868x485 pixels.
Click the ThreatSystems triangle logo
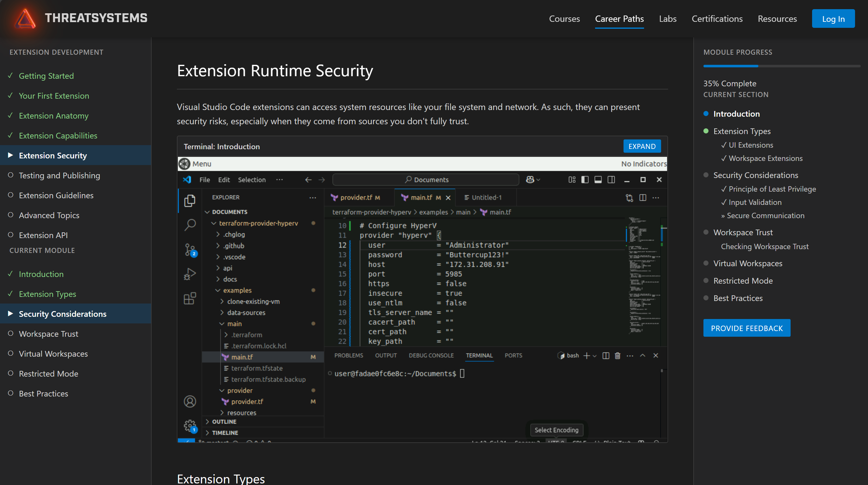[25, 18]
